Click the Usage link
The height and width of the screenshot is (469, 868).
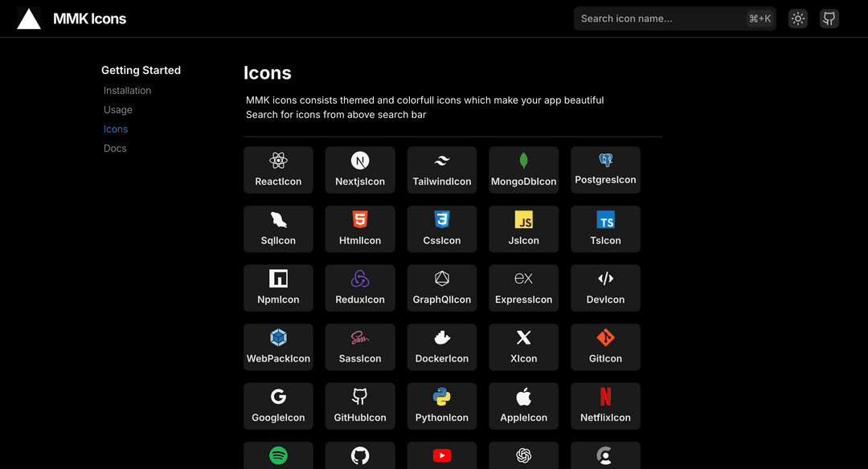pos(117,109)
